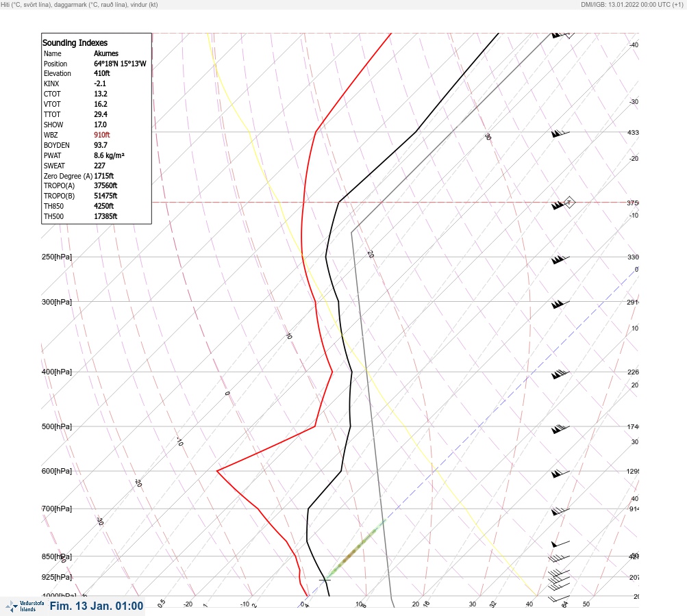The image size is (687, 616).
Task: Click the wind barb at 300 hPa
Action: click(x=560, y=304)
